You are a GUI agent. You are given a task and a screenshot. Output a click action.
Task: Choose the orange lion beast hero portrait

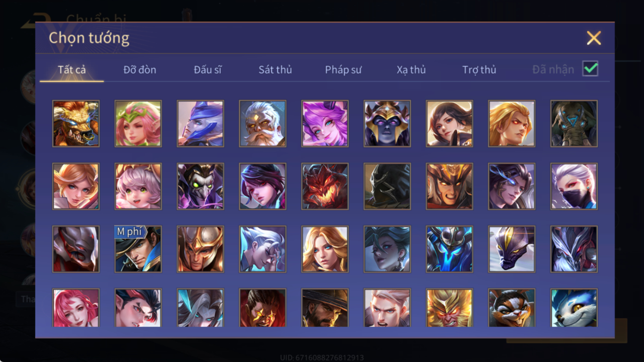[x=76, y=124]
